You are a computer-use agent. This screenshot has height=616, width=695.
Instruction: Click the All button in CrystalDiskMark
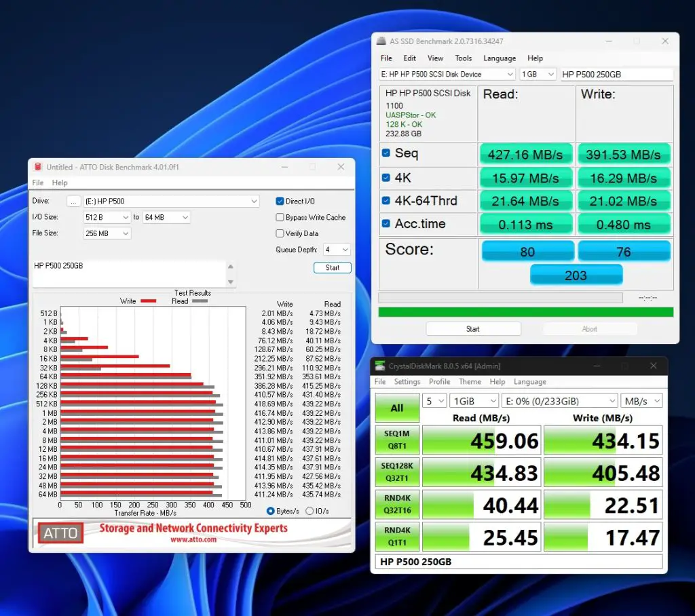click(396, 408)
